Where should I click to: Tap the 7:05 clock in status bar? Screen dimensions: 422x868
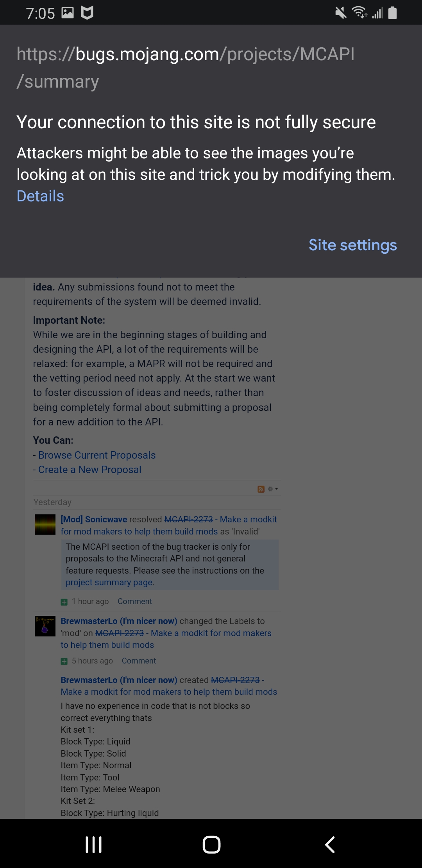40,13
